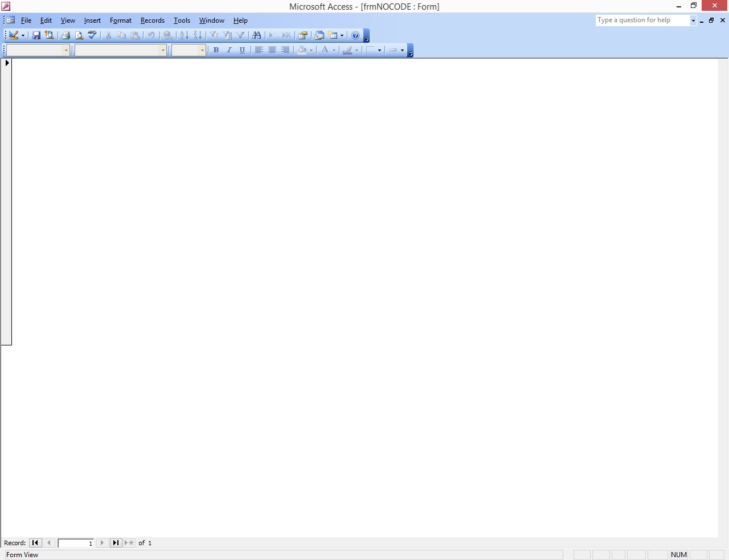Click the Delete Record toolbar icon

(286, 35)
